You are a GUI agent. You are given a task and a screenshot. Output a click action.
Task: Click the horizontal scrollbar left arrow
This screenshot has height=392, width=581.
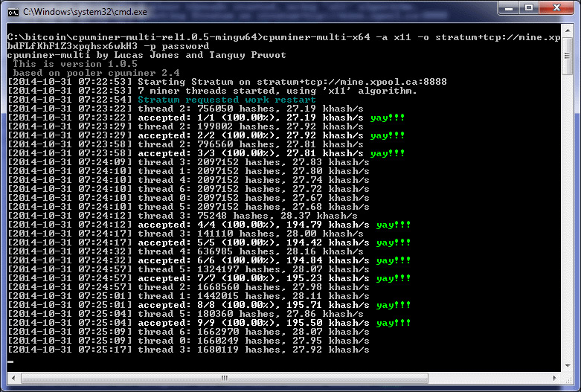click(12, 379)
